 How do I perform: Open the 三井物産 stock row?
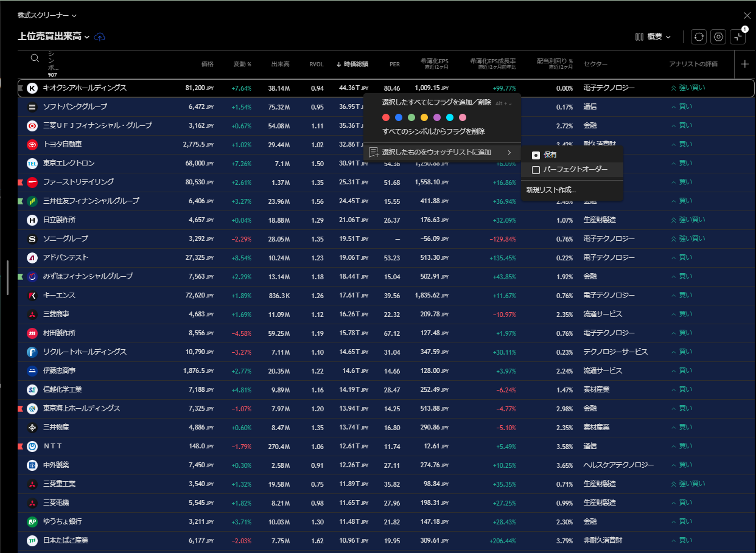pyautogui.click(x=386, y=428)
